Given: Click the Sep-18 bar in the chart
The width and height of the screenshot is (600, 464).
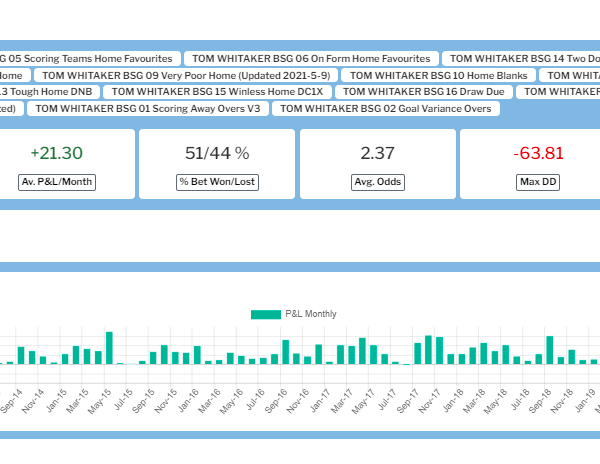Looking at the screenshot, I should 549,350.
